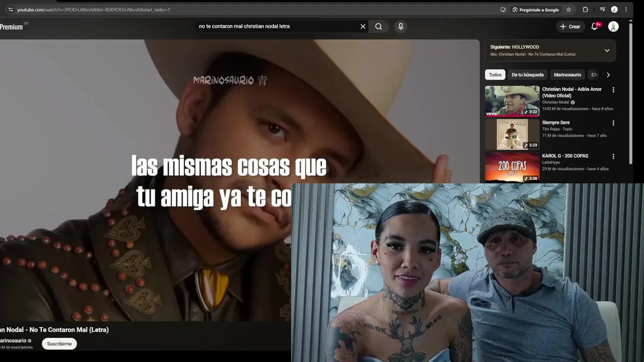
Task: Click the magnifier search button
Action: [379, 27]
